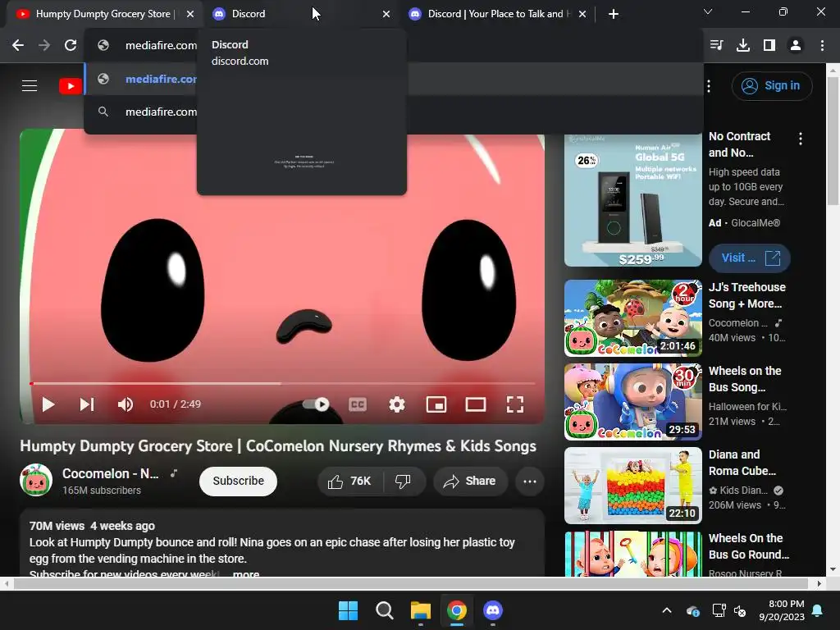The width and height of the screenshot is (840, 630).
Task: Go to YouTube home via the logo
Action: tap(71, 85)
